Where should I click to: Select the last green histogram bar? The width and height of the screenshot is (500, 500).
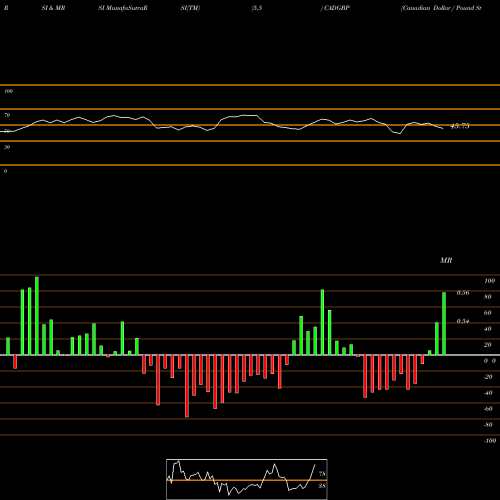[x=444, y=323]
